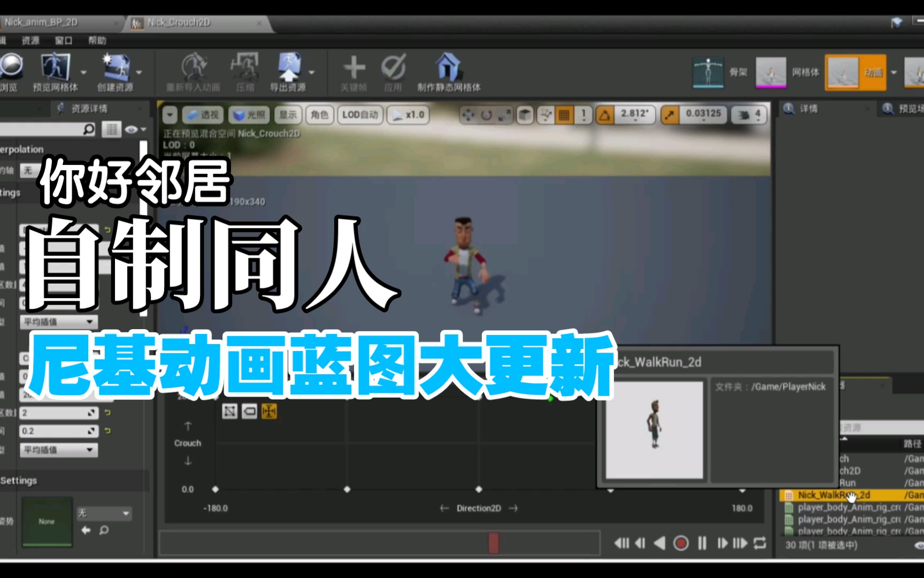Image resolution: width=924 pixels, height=578 pixels.
Task: Click the surface snapping icon
Action: [x=546, y=115]
